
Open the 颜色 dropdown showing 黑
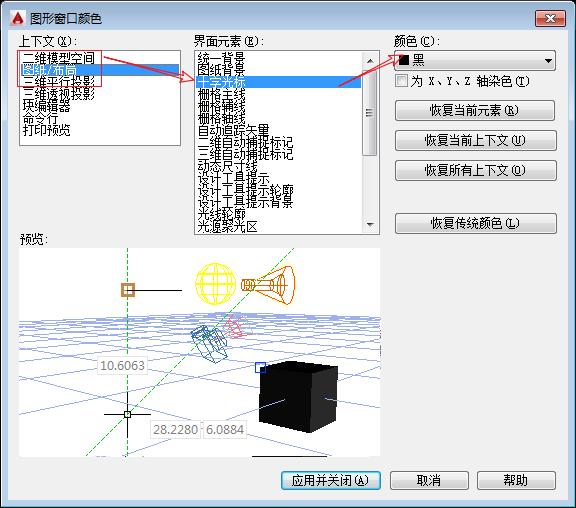tap(475, 60)
